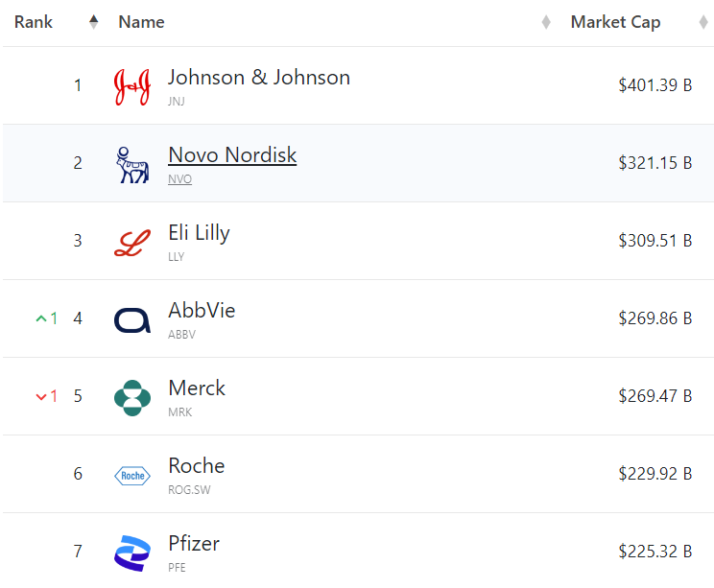The height and width of the screenshot is (588, 714).
Task: Open the Johnson & Johnson company link
Action: coord(259,78)
